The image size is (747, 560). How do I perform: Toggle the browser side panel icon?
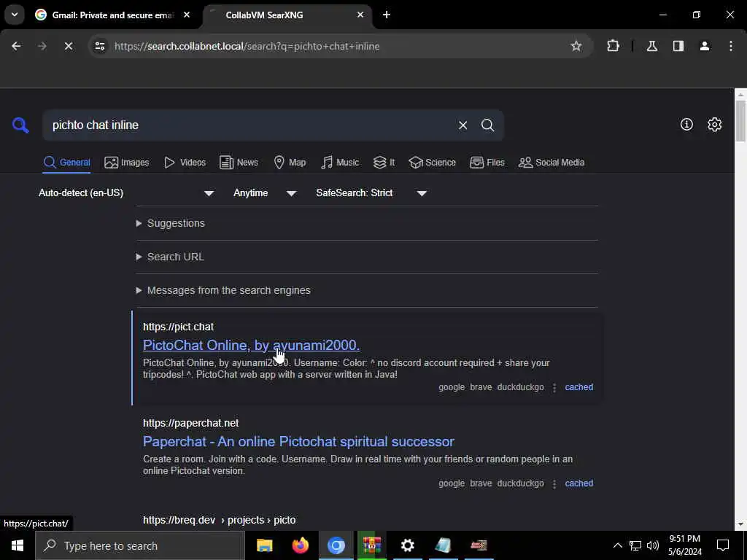[678, 46]
